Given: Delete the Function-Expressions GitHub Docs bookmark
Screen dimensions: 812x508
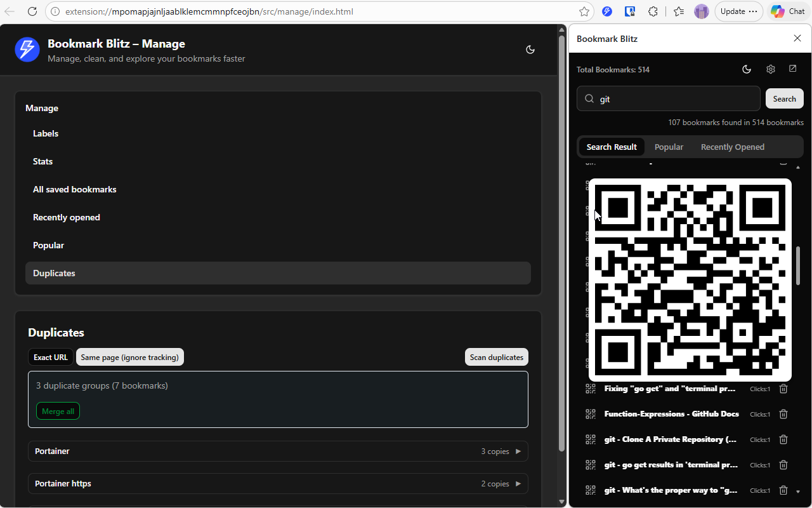Looking at the screenshot, I should pos(783,414).
